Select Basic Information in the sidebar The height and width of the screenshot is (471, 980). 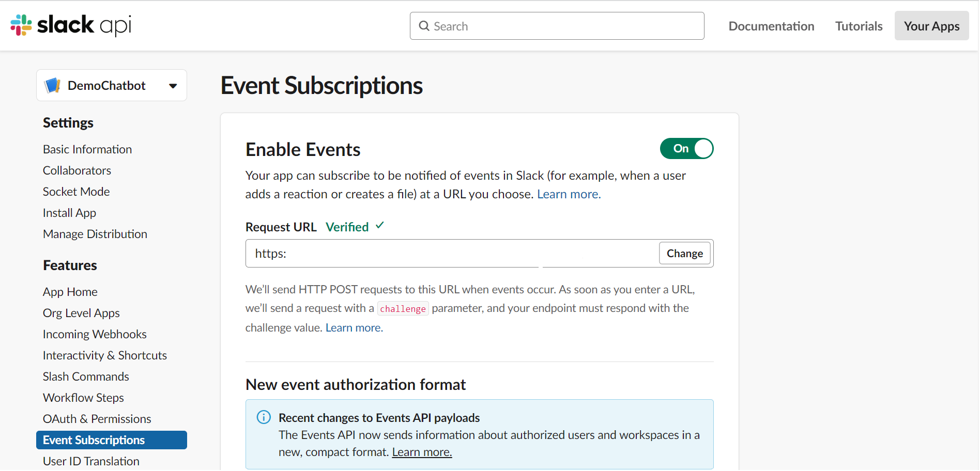point(87,149)
